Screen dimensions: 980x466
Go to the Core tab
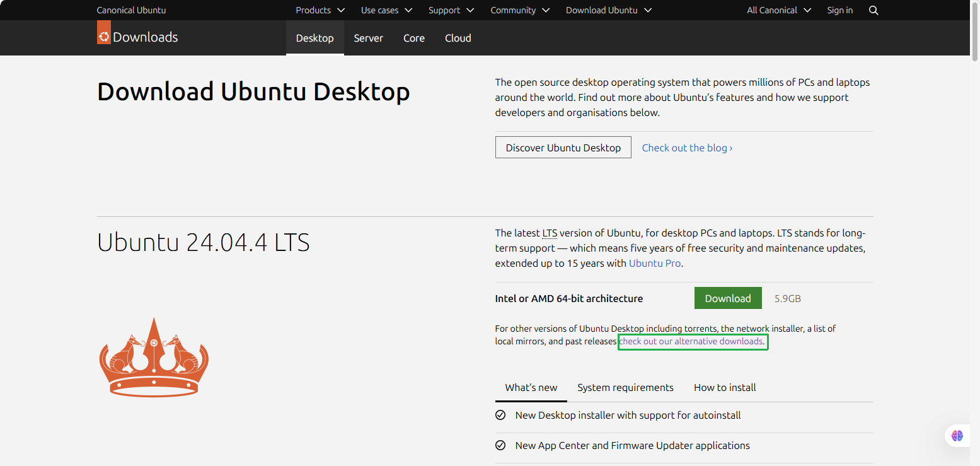414,38
